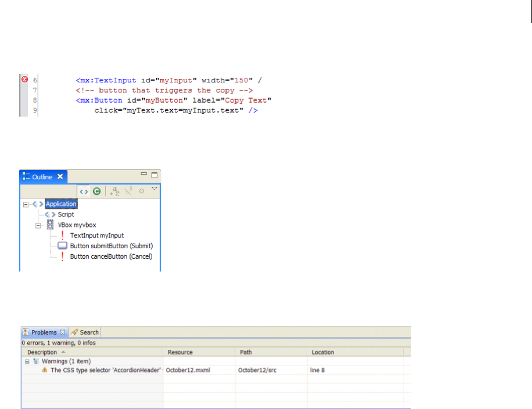
Task: Click the click="myText.text=myInput.text" attribute
Action: 169,110
